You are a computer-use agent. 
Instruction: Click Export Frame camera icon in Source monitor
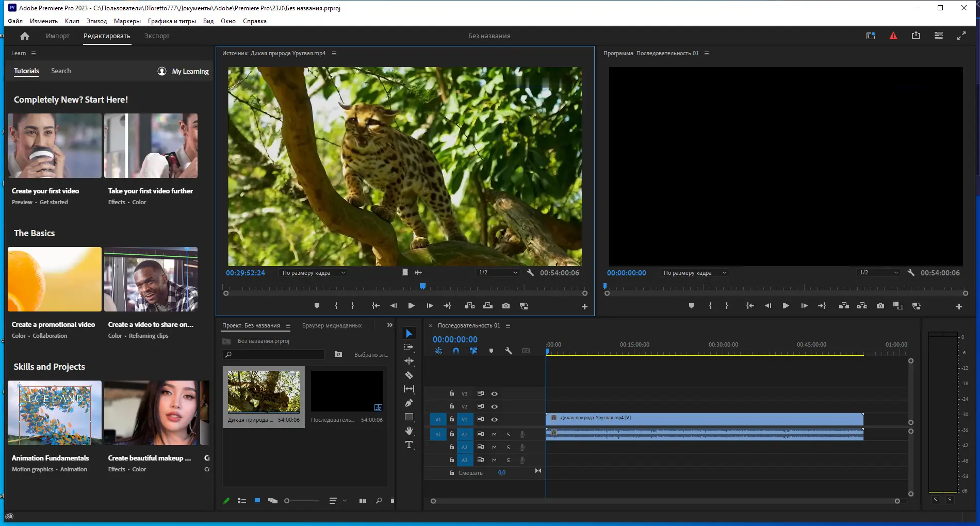pyautogui.click(x=506, y=306)
